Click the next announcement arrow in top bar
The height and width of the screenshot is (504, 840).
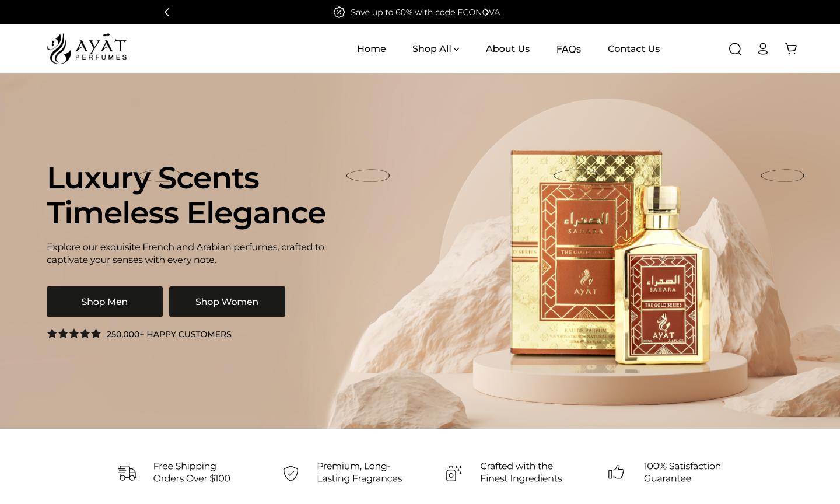pyautogui.click(x=485, y=12)
